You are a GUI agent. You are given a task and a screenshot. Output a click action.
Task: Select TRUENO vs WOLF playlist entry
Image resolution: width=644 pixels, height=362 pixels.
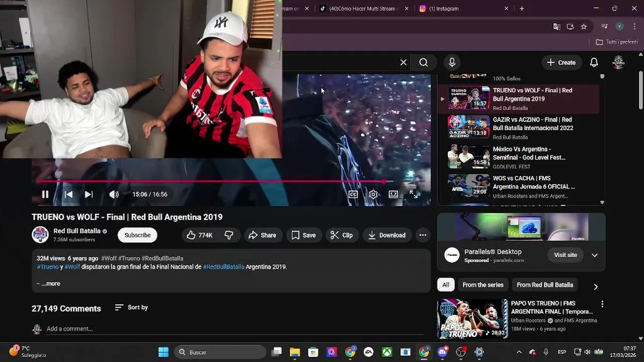click(518, 99)
